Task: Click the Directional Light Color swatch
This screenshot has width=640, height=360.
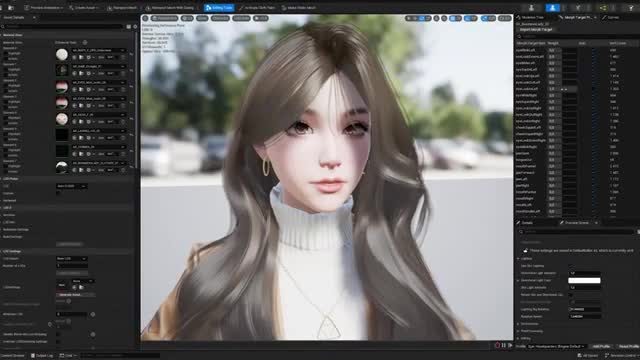Action: tap(584, 280)
